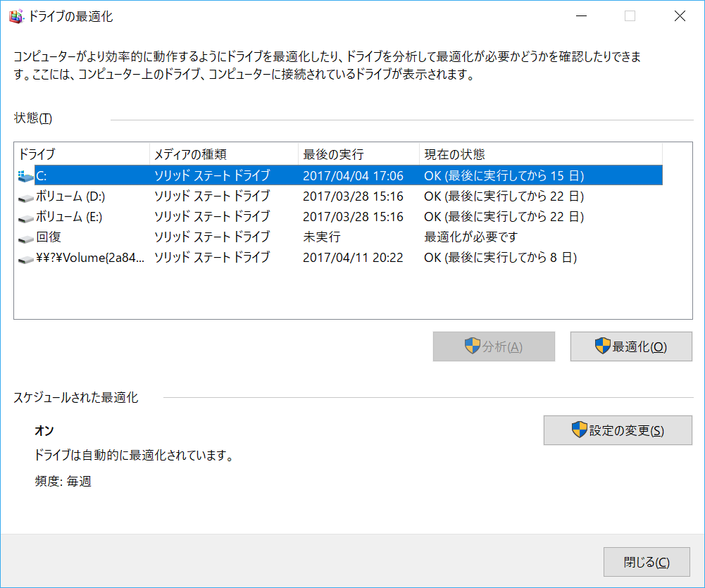Click the ¥¥?¥Volume drive icon

click(25, 258)
